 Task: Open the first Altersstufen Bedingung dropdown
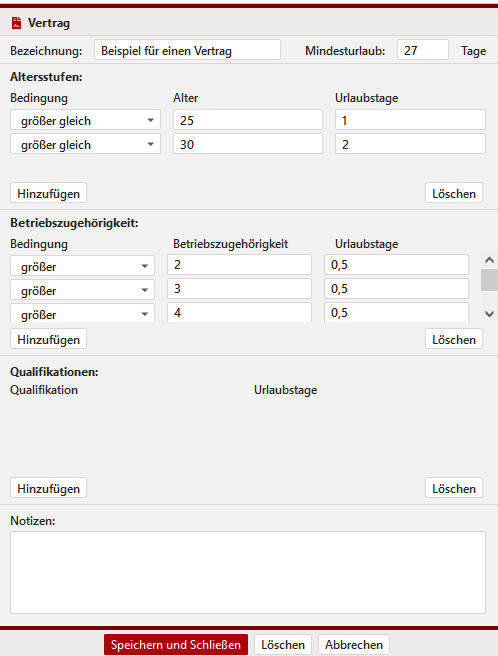tap(85, 120)
